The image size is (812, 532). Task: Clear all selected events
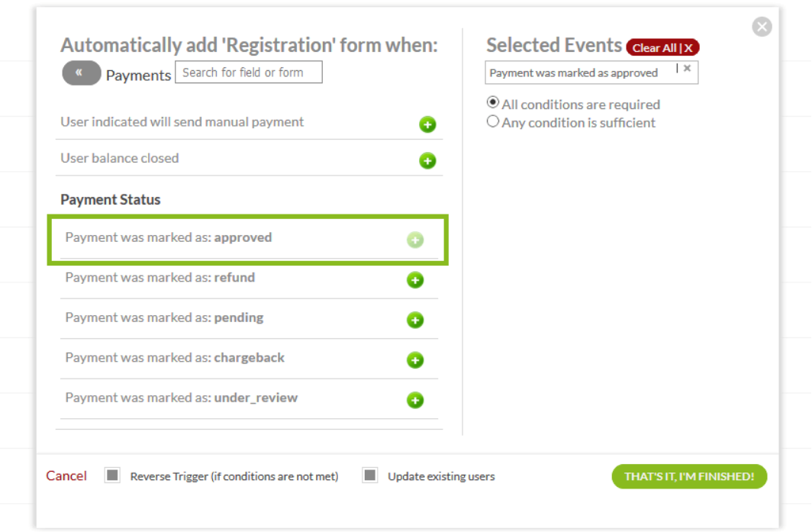pyautogui.click(x=662, y=48)
